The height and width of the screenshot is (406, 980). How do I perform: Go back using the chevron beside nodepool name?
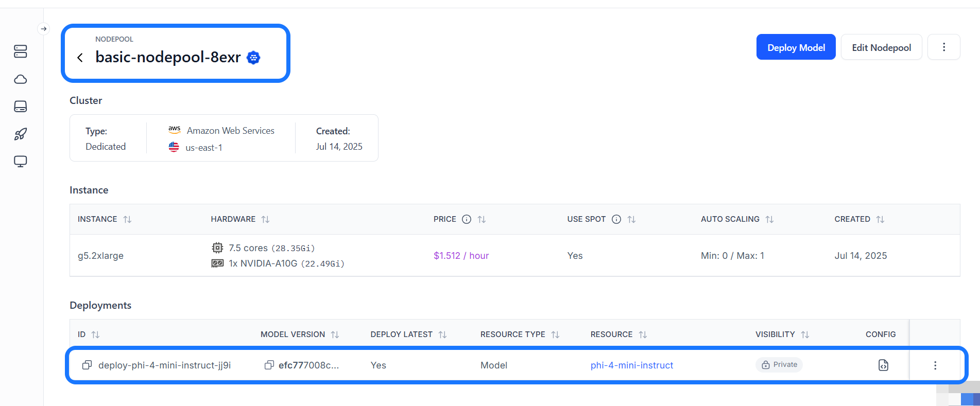click(x=80, y=58)
